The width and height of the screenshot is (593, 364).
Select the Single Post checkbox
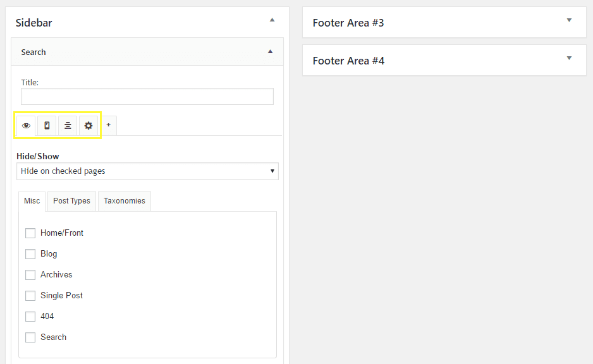(30, 295)
